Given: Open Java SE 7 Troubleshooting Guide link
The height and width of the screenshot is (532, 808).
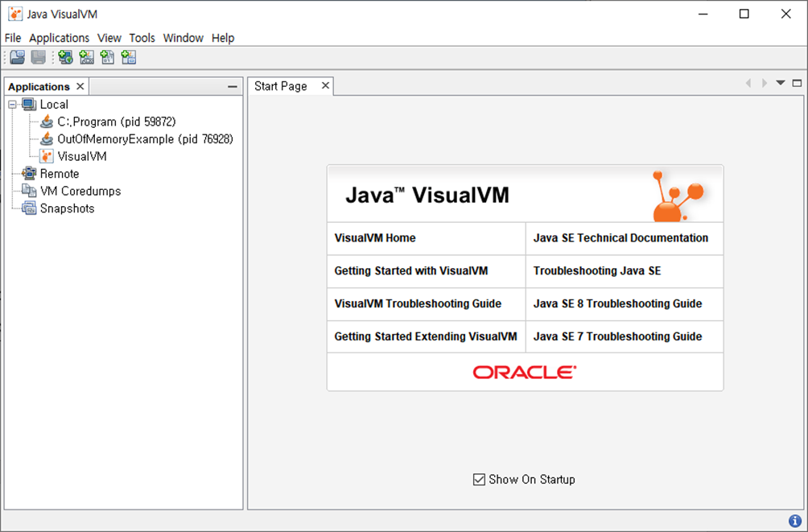Looking at the screenshot, I should pos(618,336).
